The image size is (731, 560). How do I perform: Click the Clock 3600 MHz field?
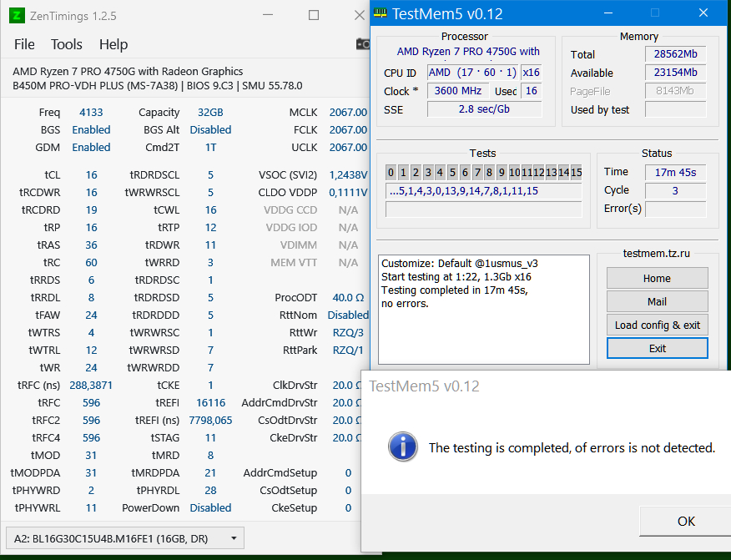pyautogui.click(x=458, y=91)
